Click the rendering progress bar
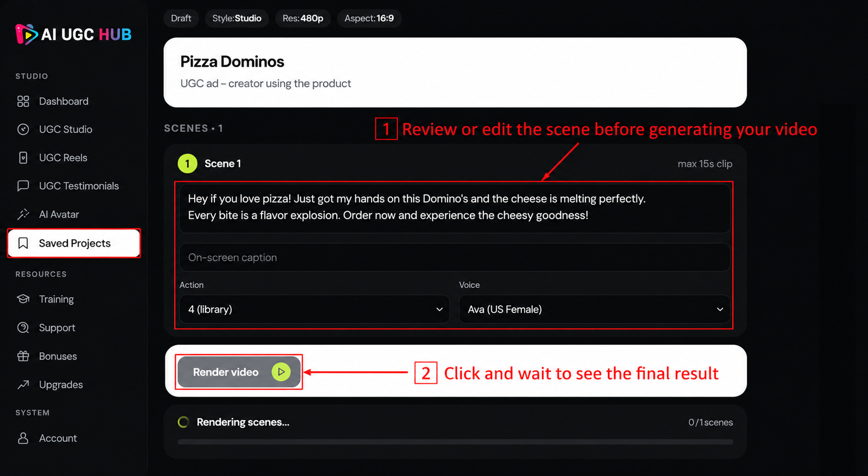Viewport: 868px width, 476px height. (455, 442)
